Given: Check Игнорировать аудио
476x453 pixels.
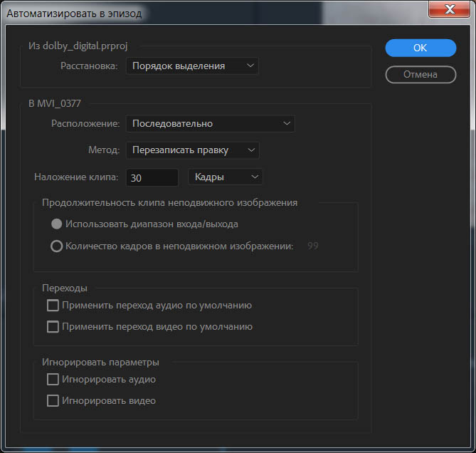Looking at the screenshot, I should tap(53, 380).
